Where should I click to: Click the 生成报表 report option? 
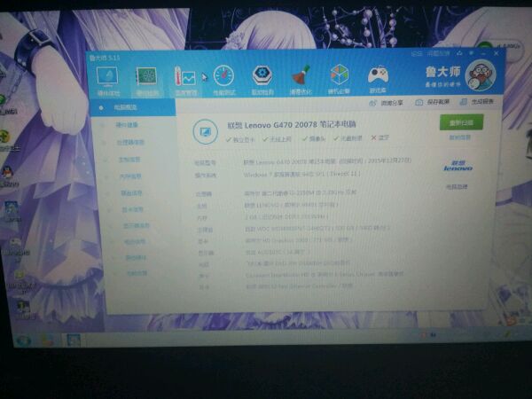(x=476, y=101)
